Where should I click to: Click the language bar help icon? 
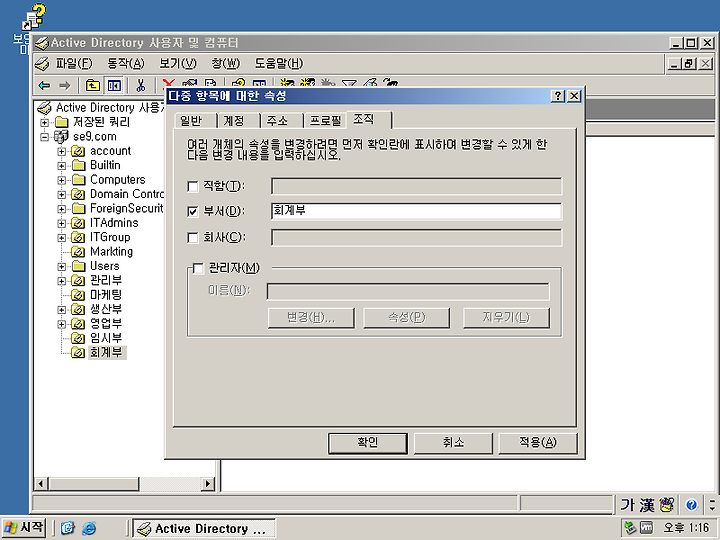(x=692, y=505)
